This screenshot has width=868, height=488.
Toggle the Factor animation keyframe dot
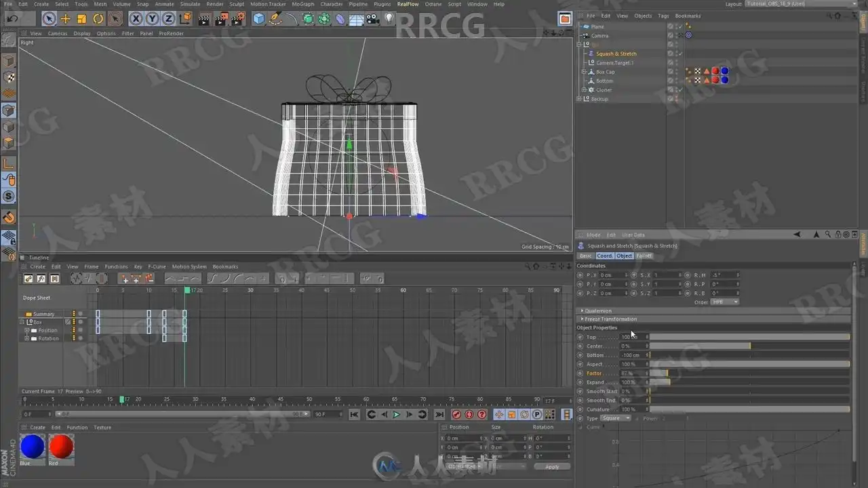pyautogui.click(x=580, y=373)
